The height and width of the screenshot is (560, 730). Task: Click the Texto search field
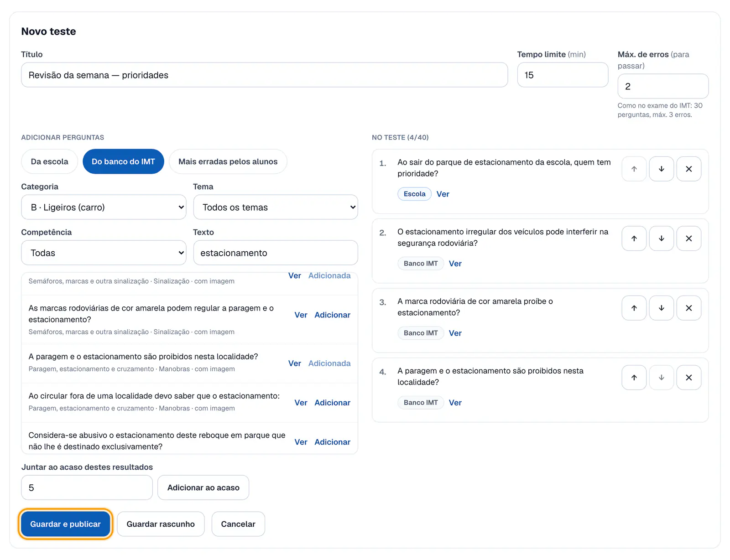tap(276, 253)
